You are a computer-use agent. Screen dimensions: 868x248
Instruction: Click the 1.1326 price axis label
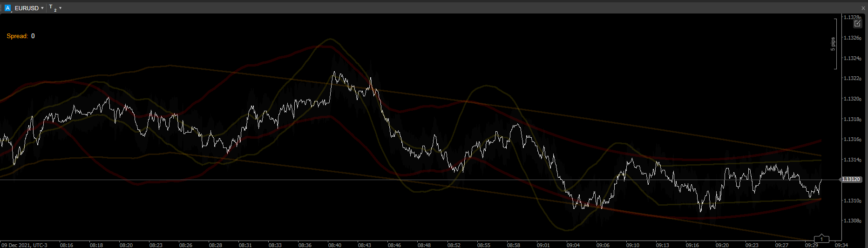(852, 38)
